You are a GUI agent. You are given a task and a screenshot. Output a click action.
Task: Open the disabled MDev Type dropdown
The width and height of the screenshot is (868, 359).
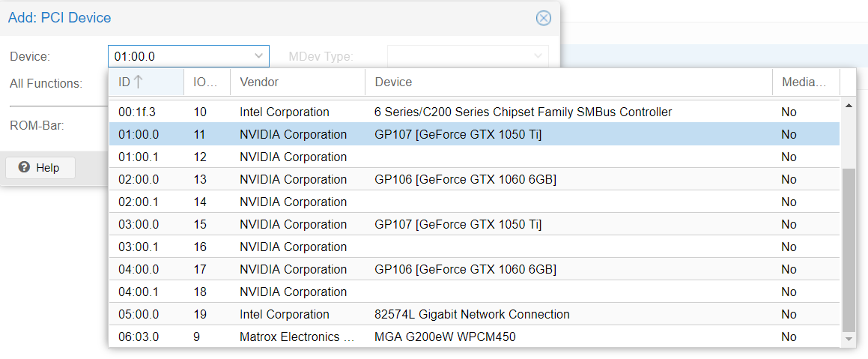[x=537, y=56]
